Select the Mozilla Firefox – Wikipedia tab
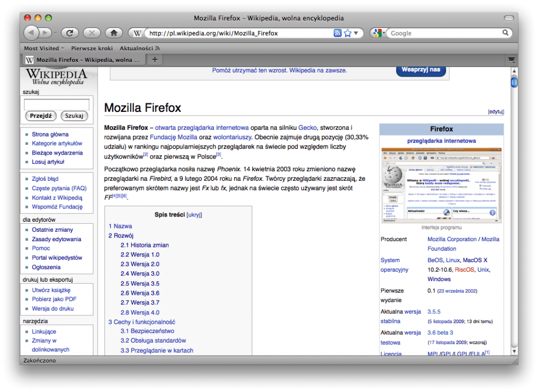 point(84,60)
